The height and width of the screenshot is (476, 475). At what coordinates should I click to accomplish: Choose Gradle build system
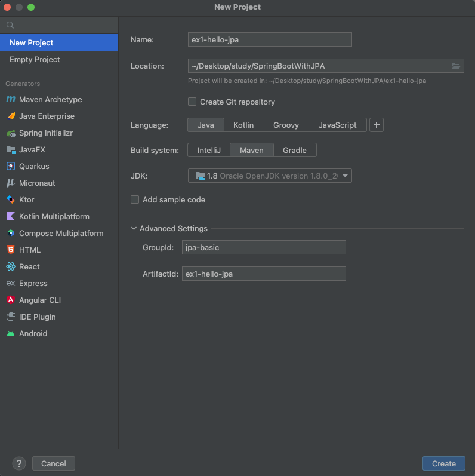point(295,151)
